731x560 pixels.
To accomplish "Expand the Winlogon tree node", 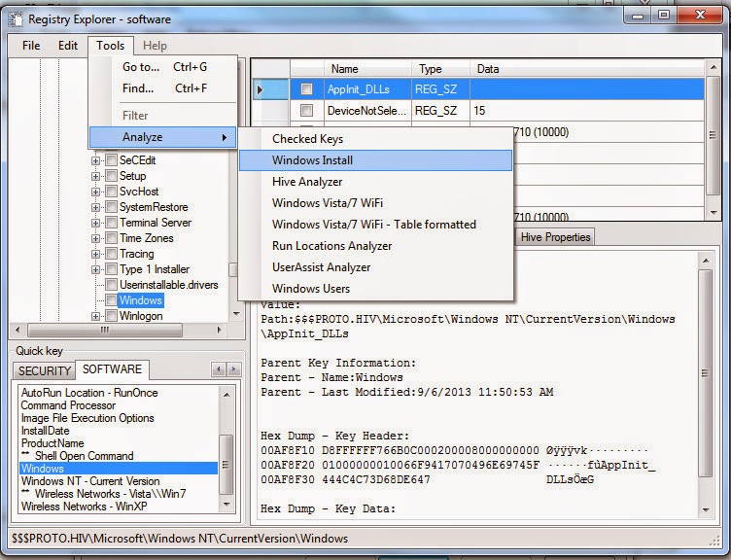I will (x=95, y=316).
